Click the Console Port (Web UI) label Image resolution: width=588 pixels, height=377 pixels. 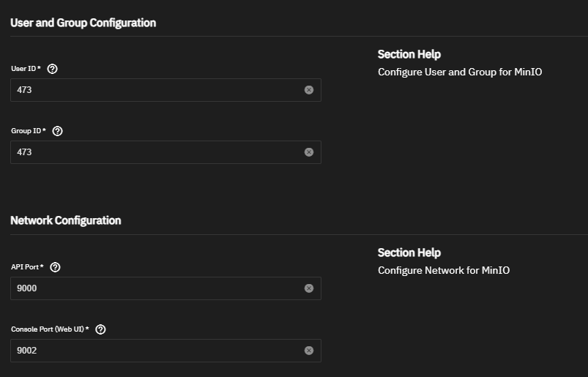pyautogui.click(x=50, y=329)
